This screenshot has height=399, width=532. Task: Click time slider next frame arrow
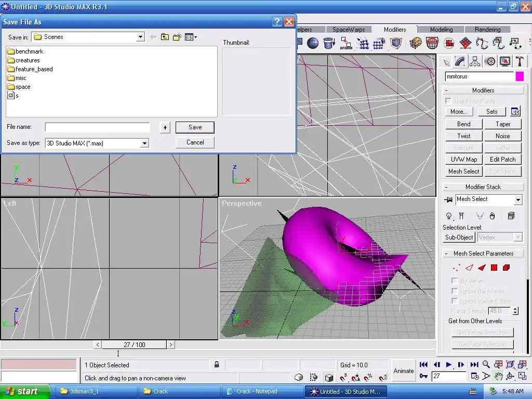click(x=170, y=345)
